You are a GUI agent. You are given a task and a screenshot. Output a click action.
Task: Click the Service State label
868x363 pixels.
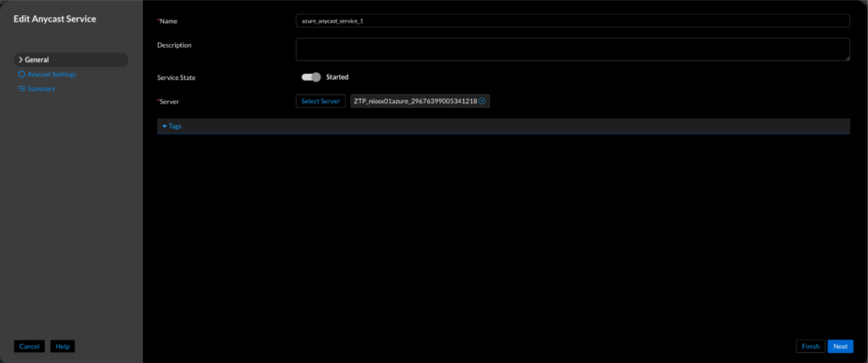pos(176,78)
